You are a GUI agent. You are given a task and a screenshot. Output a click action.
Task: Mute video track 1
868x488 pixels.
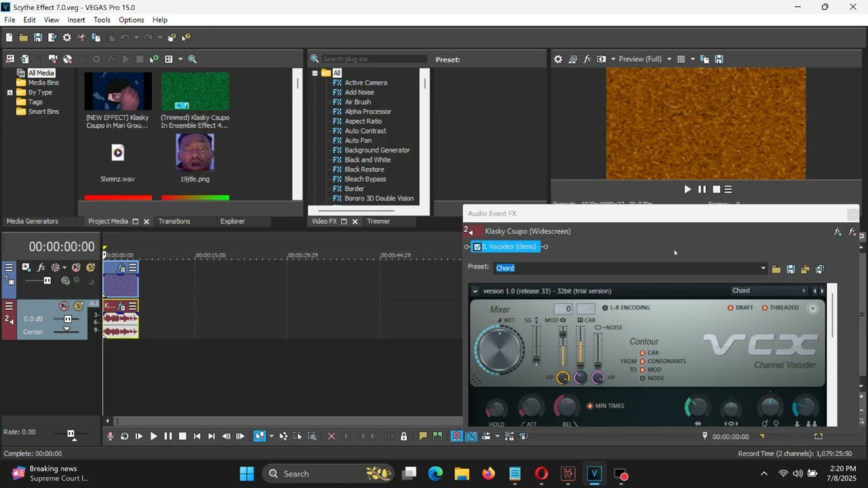click(x=76, y=268)
